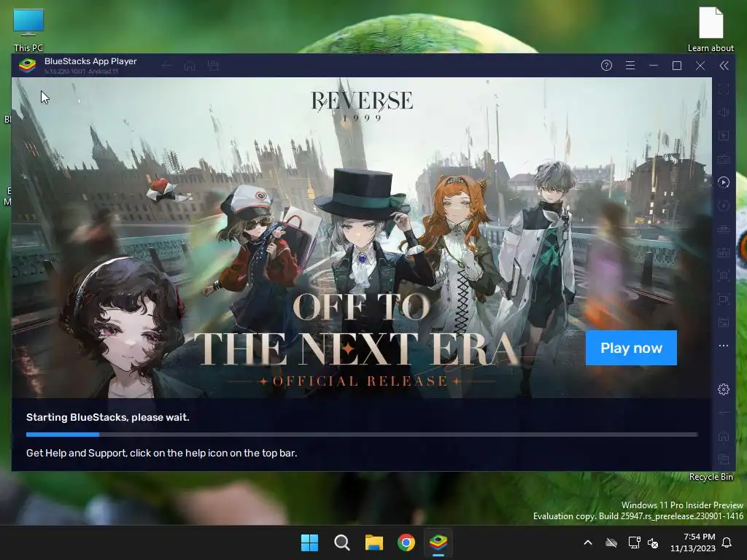Click the Play now button
Viewport: 747px width, 560px height.
pyautogui.click(x=631, y=348)
